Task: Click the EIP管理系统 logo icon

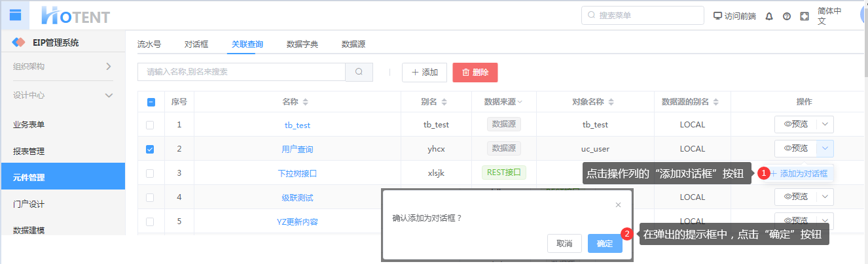Action: [x=18, y=42]
